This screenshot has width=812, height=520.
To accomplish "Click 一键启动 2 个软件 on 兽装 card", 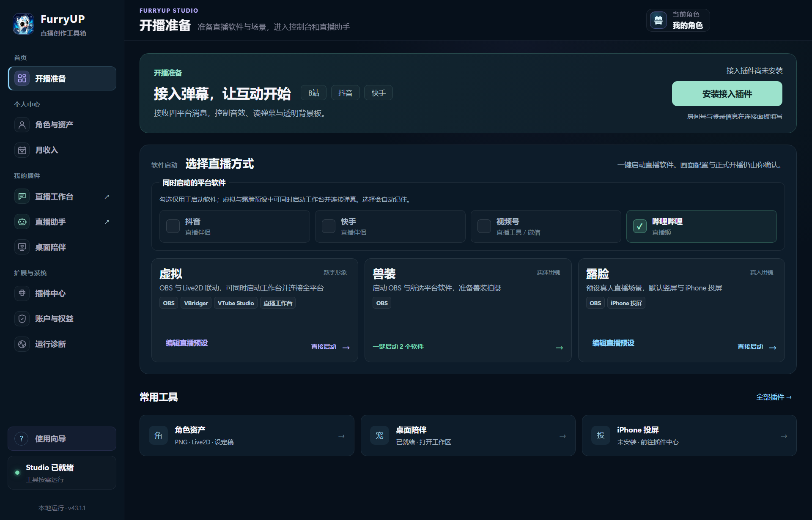I will pos(398,346).
